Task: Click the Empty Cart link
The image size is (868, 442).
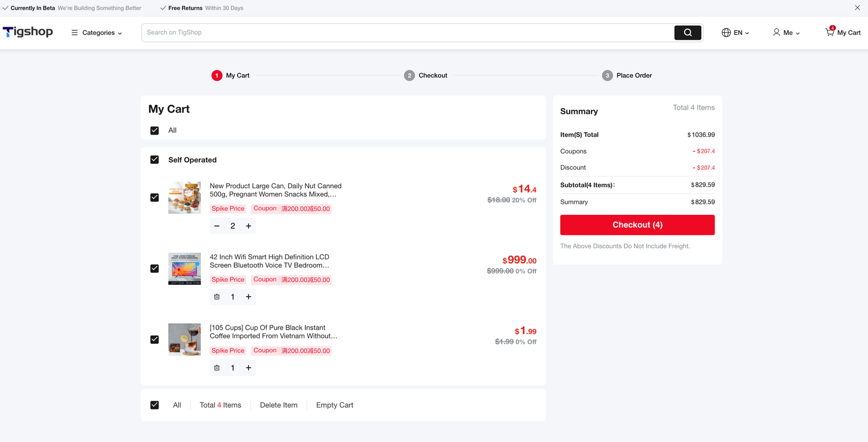Action: (335, 405)
